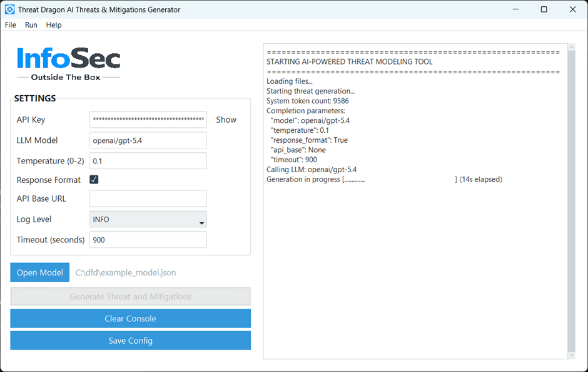Screen dimensions: 588x372
Task: Click Show to reveal the API key
Action: pos(226,120)
